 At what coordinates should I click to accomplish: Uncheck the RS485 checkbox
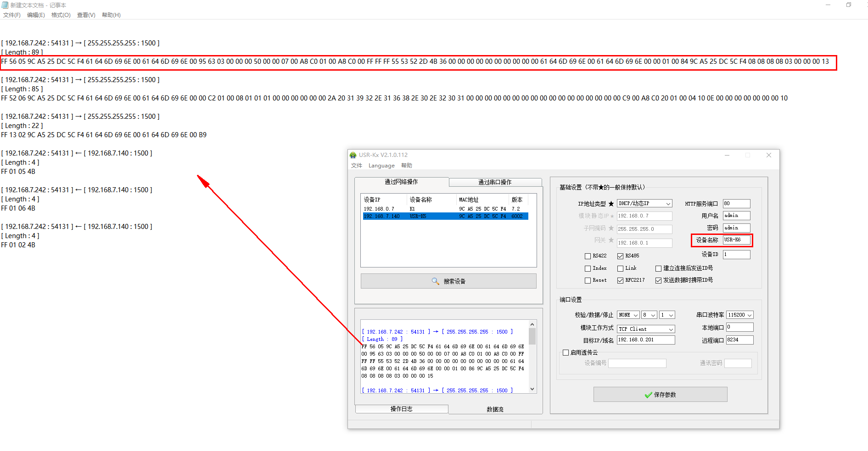620,256
